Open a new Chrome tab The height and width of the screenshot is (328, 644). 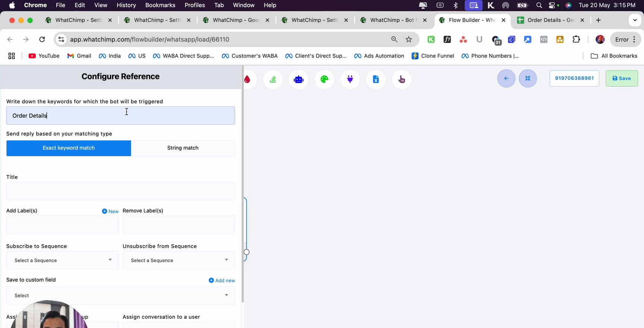click(x=599, y=20)
